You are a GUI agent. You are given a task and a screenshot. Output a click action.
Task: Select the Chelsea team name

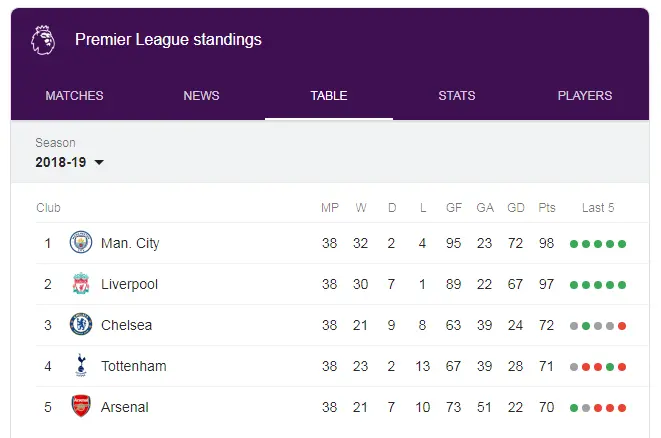coord(125,325)
